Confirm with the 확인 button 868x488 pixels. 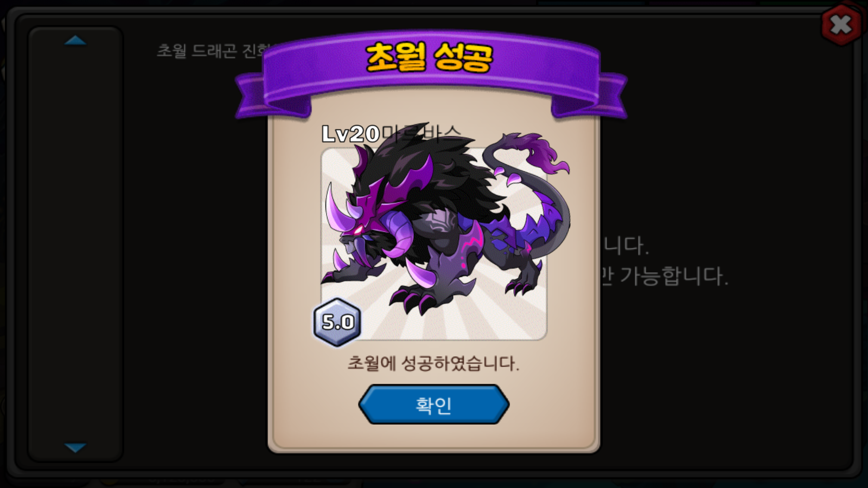click(433, 404)
